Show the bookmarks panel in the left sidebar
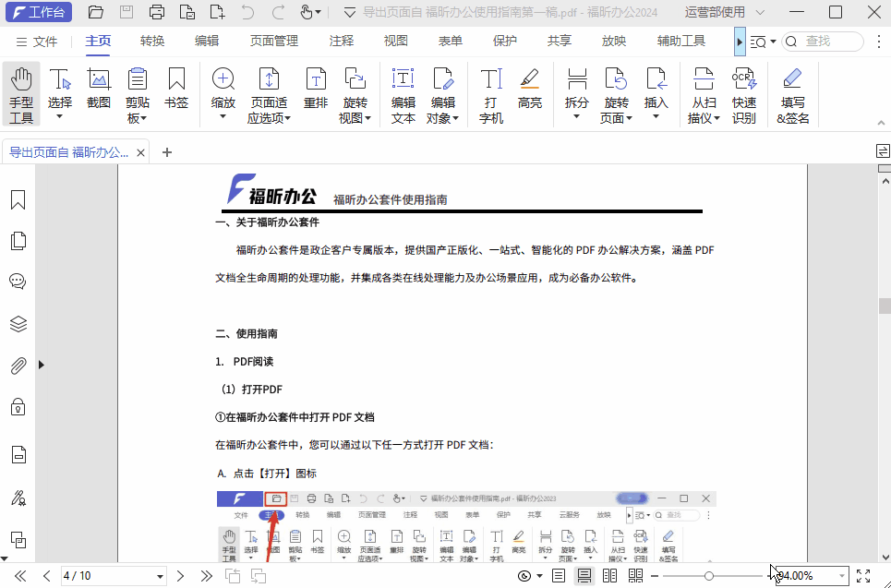The image size is (891, 588). [18, 198]
